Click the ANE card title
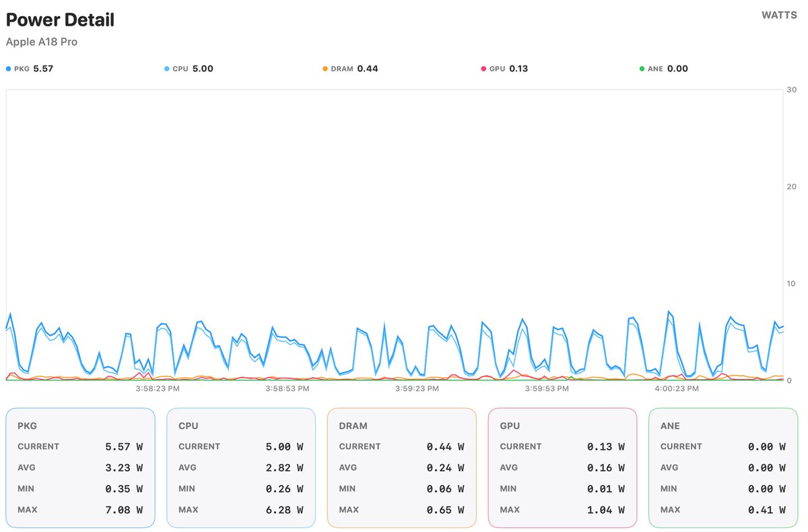 [670, 426]
